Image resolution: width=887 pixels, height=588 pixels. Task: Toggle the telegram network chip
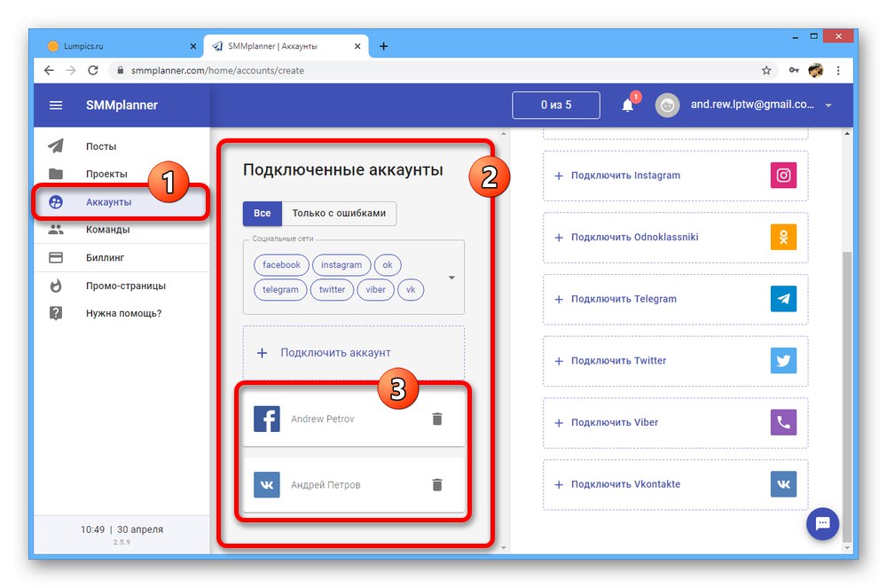tap(280, 289)
